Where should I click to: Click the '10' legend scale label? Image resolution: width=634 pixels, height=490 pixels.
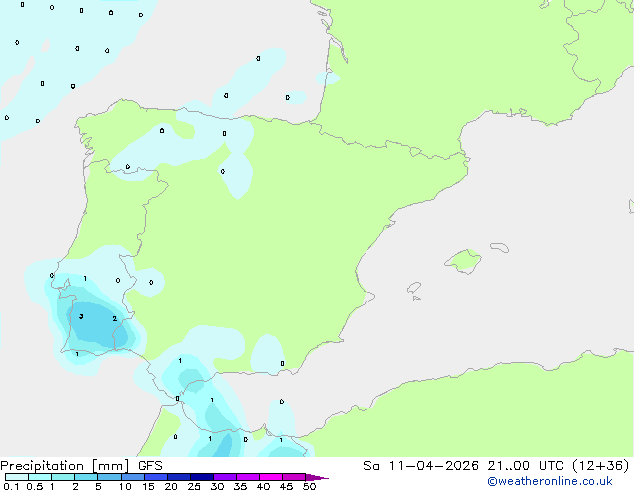(x=125, y=486)
